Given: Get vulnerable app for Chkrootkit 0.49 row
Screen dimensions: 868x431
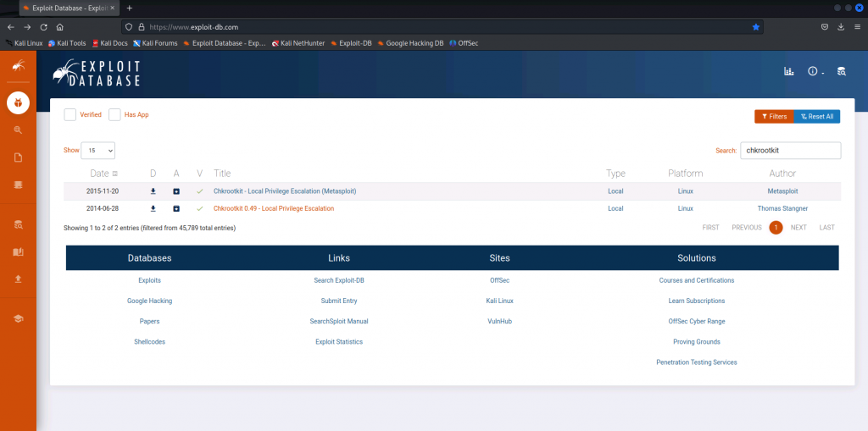Looking at the screenshot, I should tap(176, 208).
